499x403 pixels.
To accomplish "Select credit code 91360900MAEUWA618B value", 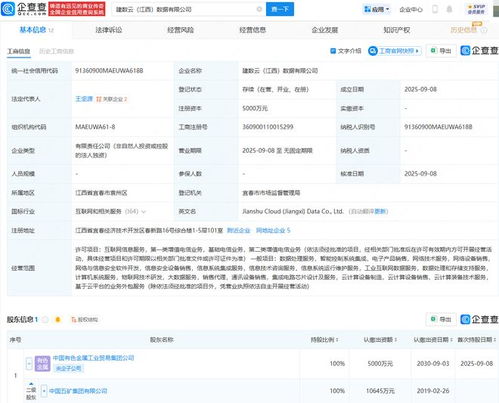I will coord(109,71).
